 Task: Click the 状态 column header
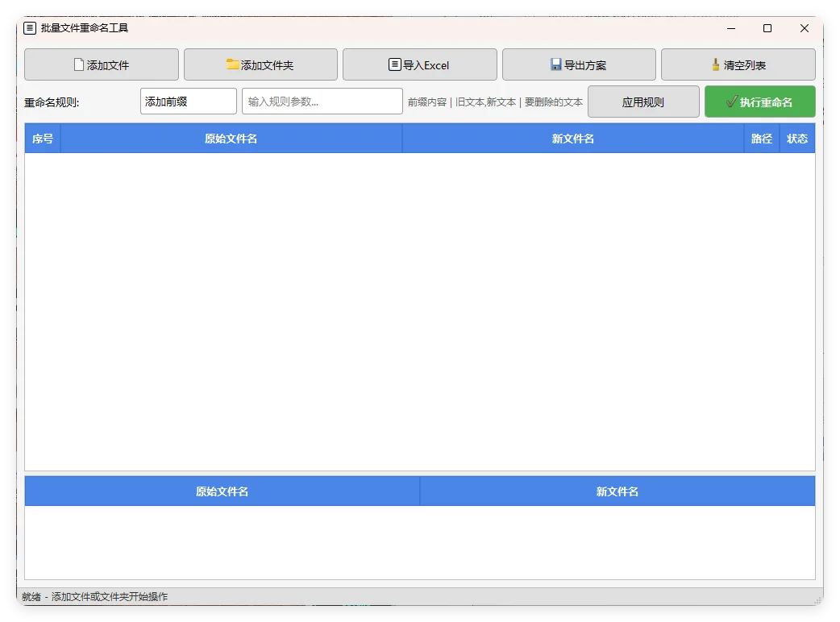[797, 138]
